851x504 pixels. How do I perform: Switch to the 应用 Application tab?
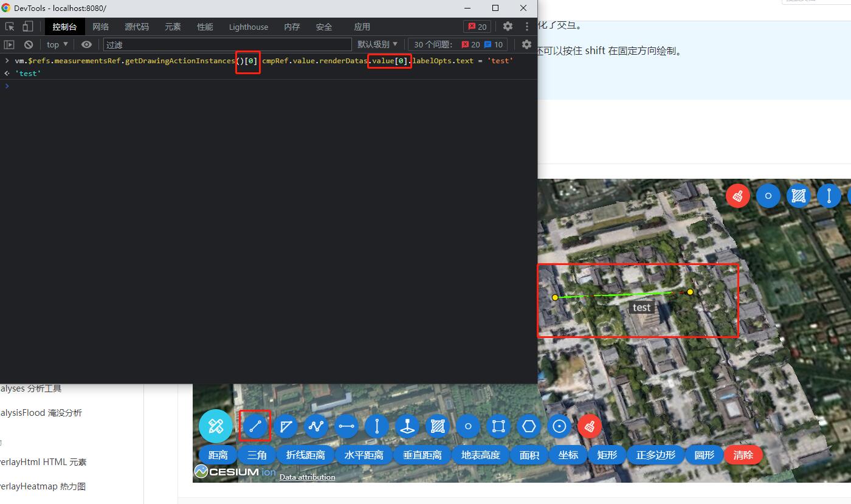pos(362,27)
